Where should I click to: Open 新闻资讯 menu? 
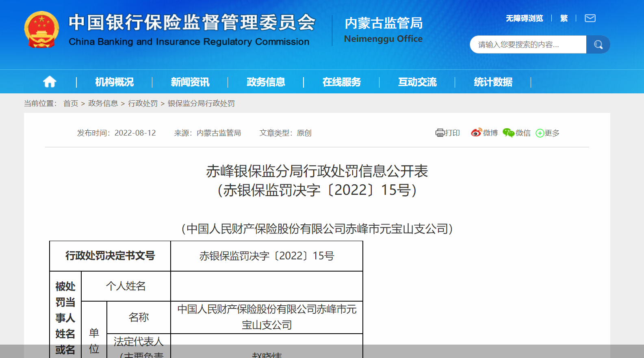click(190, 82)
